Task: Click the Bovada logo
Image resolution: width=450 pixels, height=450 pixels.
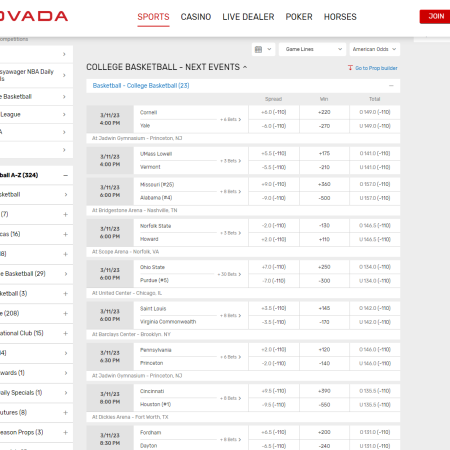Action: pos(33,16)
